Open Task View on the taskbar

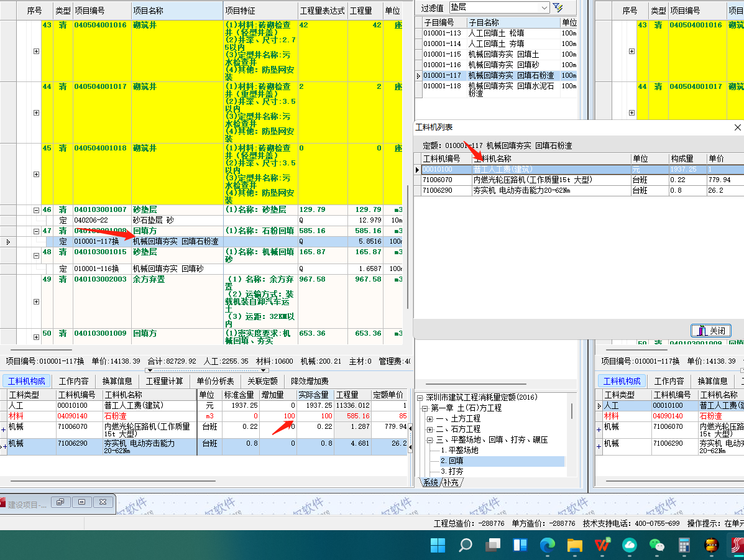pos(493,545)
